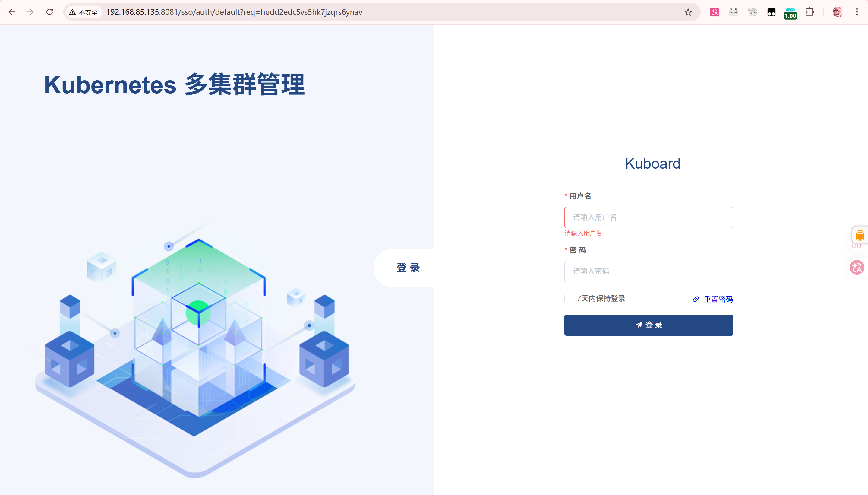Focus the 用户名 input field
The image size is (868, 495).
(x=648, y=217)
